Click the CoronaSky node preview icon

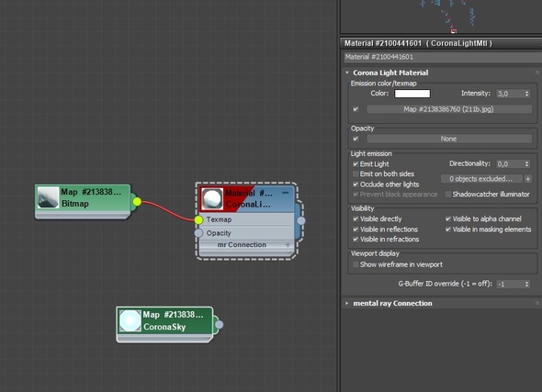(x=130, y=320)
